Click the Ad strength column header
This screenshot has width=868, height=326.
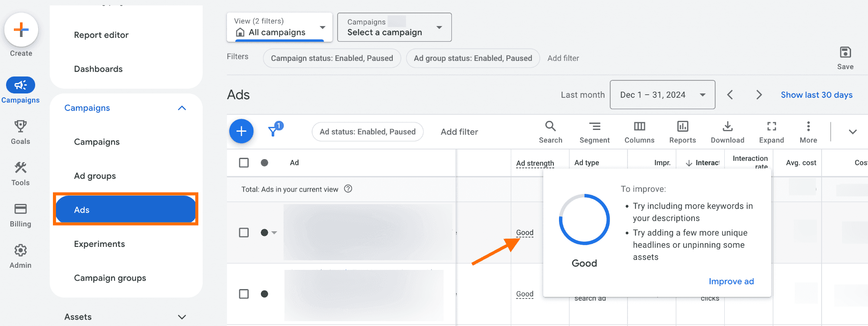535,163
